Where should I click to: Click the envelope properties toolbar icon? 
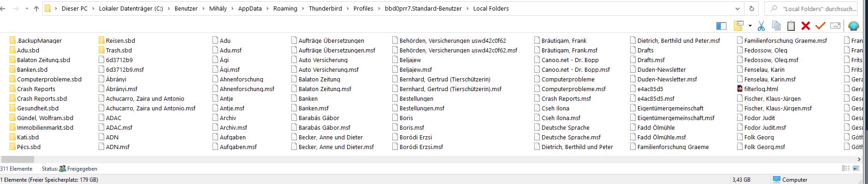pos(835,26)
